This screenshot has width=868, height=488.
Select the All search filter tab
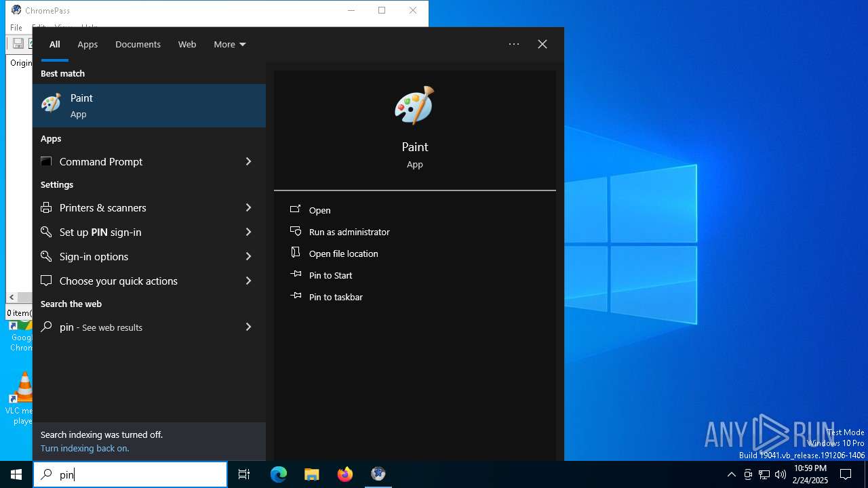tap(55, 44)
